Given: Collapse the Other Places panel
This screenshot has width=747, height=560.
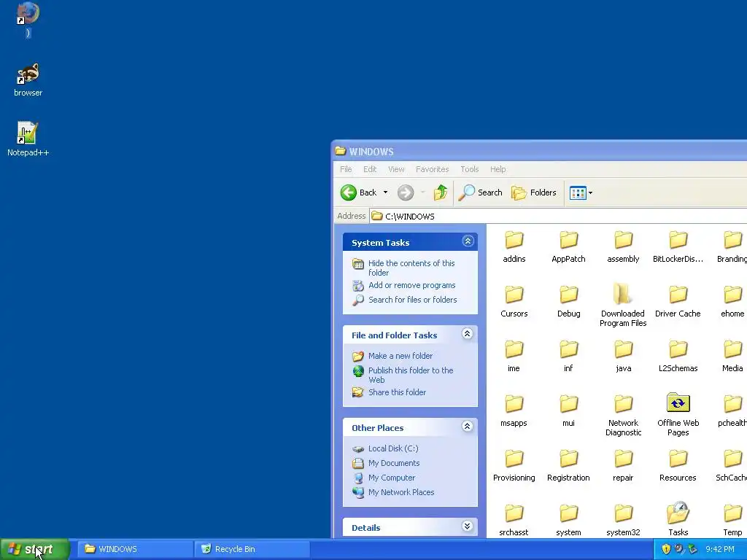Looking at the screenshot, I should [x=468, y=426].
